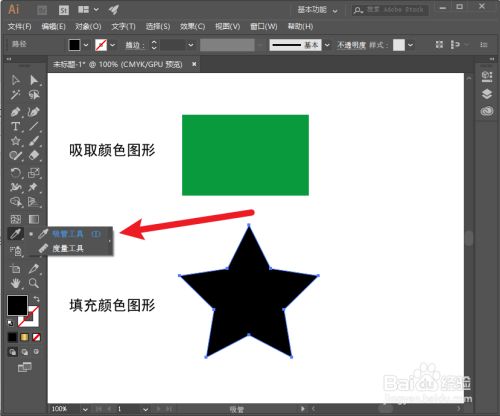Select the Mesh tool
Image resolution: width=500 pixels, height=416 pixels.
[x=15, y=219]
